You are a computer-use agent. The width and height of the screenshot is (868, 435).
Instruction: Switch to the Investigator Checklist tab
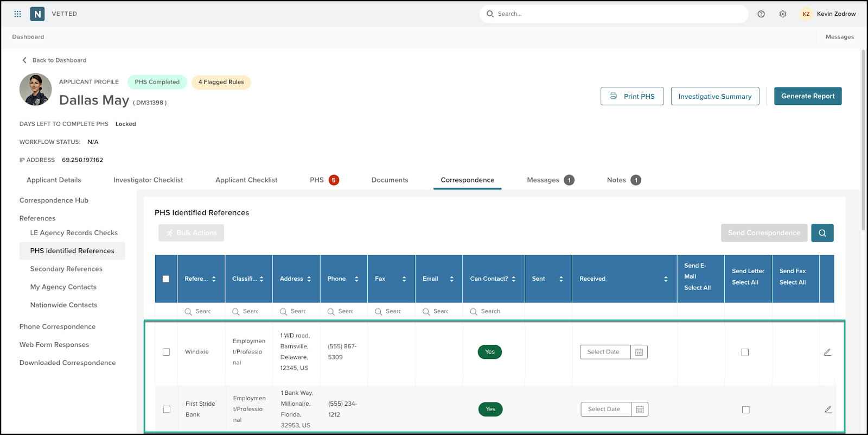tap(148, 180)
